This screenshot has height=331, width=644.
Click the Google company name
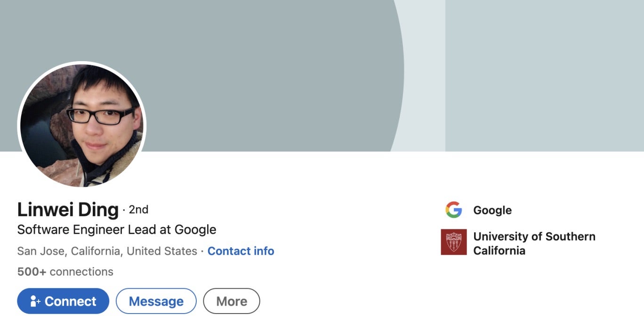(492, 210)
